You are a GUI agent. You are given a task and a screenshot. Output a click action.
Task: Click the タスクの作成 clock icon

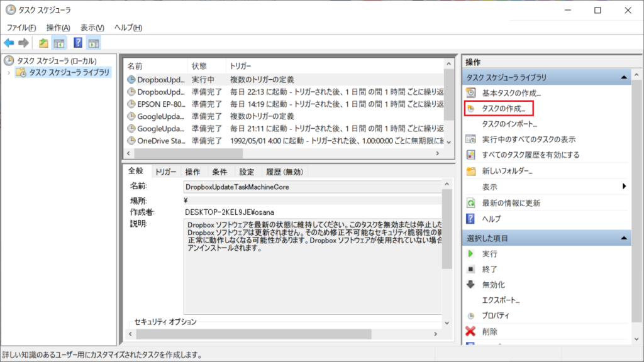point(470,109)
